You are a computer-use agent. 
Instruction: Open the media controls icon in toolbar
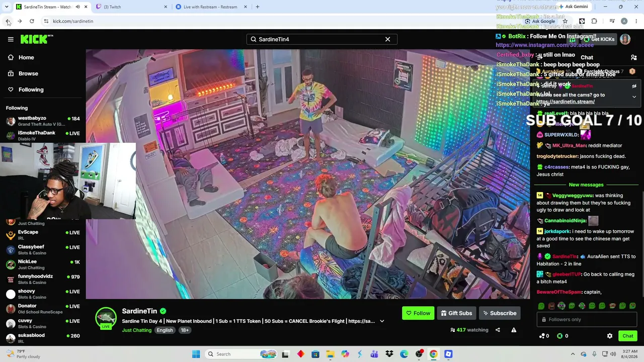coord(612,21)
